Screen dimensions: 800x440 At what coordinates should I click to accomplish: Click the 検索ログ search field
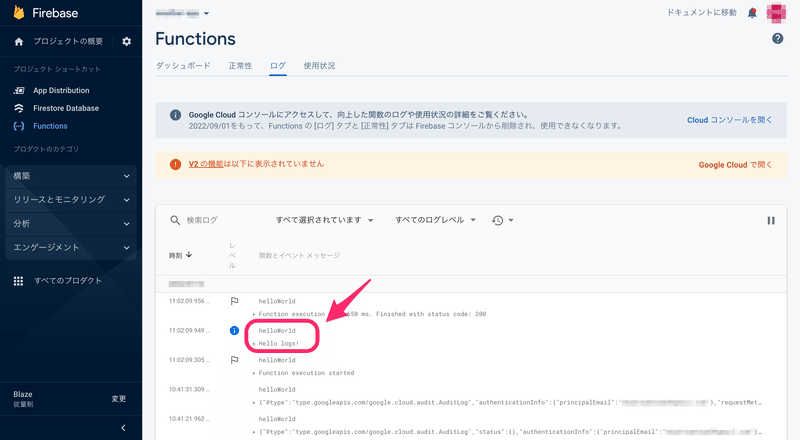pyautogui.click(x=215, y=220)
